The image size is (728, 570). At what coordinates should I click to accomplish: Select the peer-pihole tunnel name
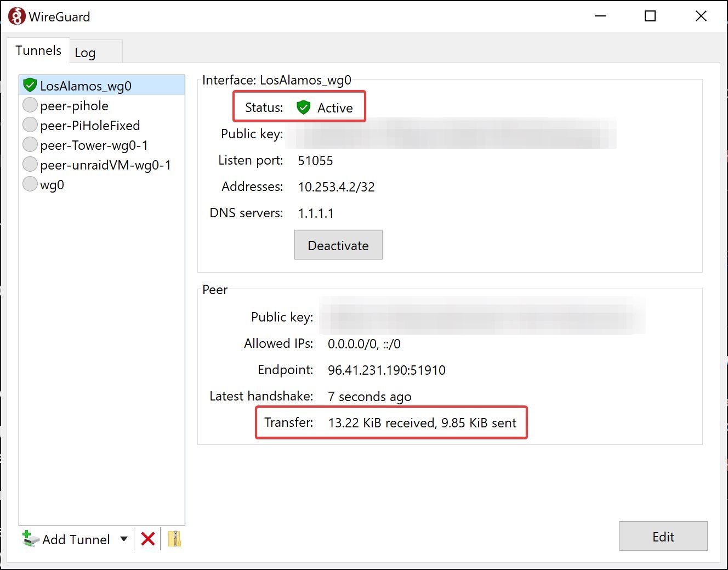pos(74,105)
